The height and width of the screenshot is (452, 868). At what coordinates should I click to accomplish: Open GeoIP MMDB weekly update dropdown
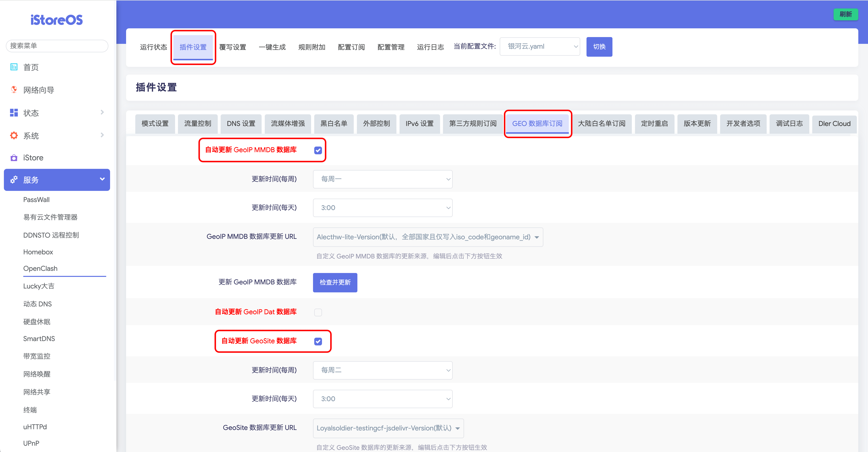pos(382,179)
